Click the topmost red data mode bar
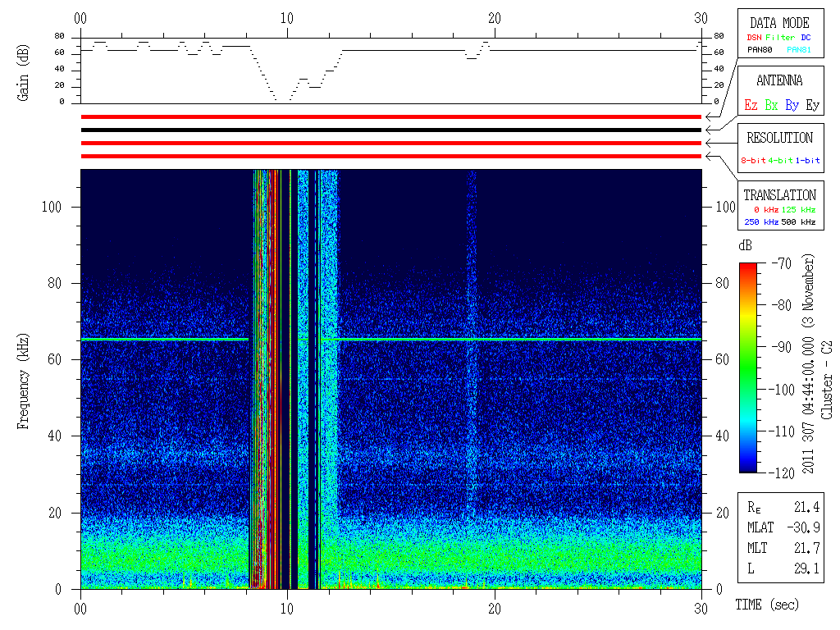840x630 pixels. [x=391, y=116]
